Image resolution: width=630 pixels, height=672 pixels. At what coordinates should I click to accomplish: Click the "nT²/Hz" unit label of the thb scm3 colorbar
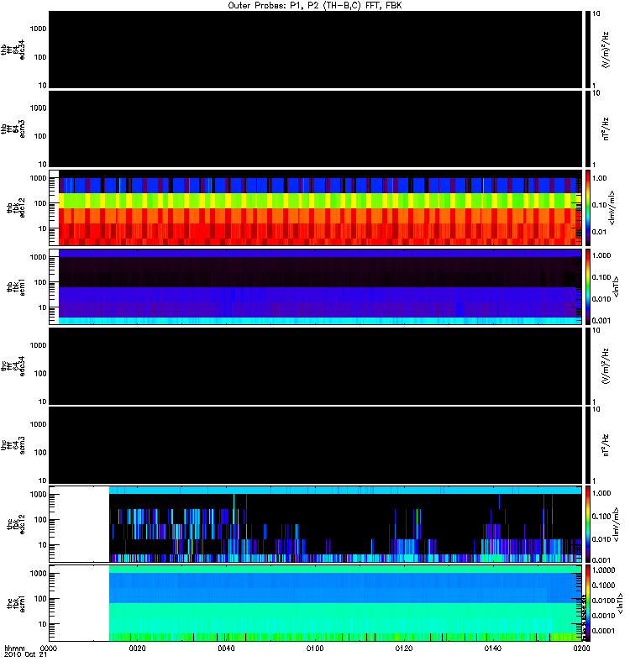606,129
